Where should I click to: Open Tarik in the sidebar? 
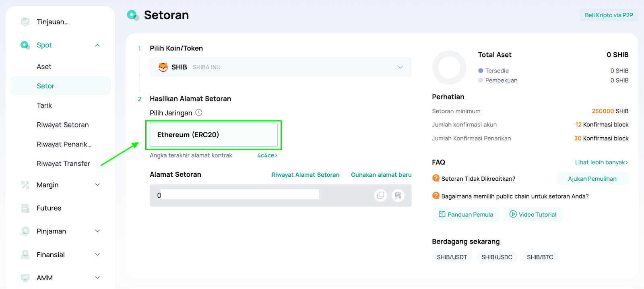[x=44, y=105]
